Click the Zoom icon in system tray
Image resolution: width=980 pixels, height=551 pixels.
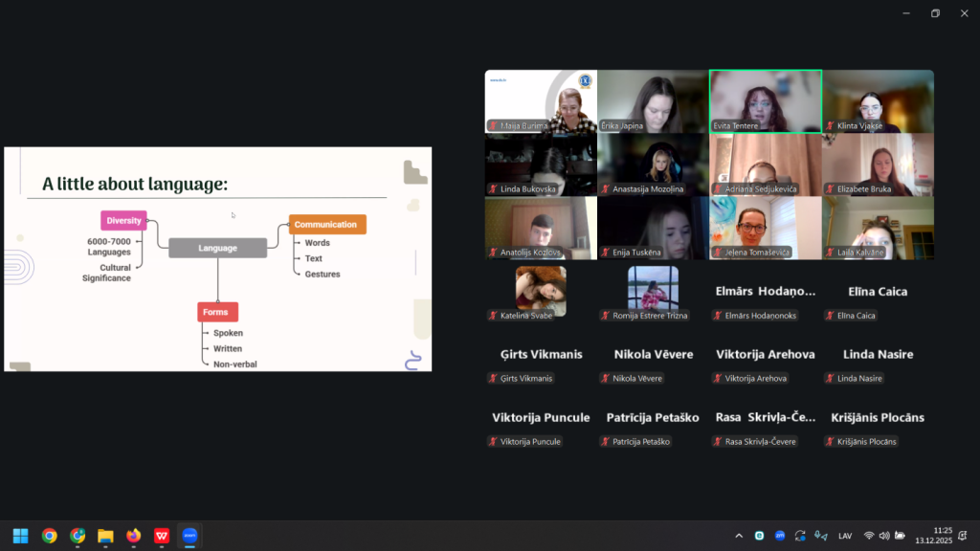[x=780, y=536]
